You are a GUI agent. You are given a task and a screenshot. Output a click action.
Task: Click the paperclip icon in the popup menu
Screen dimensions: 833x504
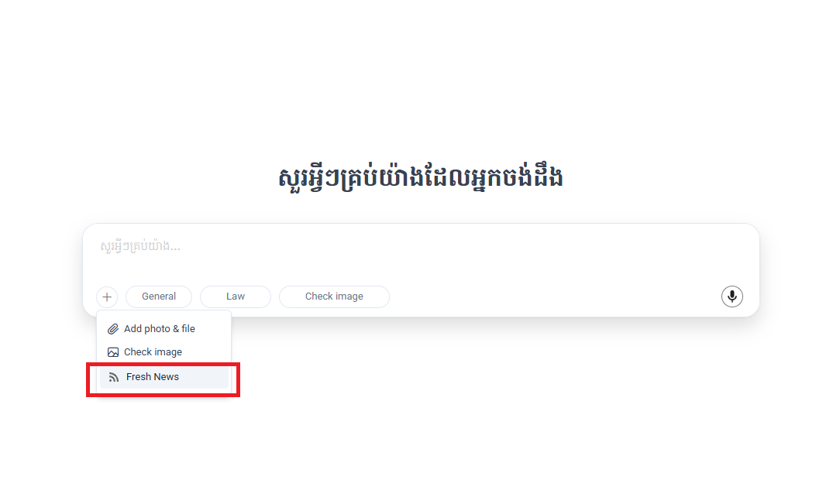pos(113,329)
